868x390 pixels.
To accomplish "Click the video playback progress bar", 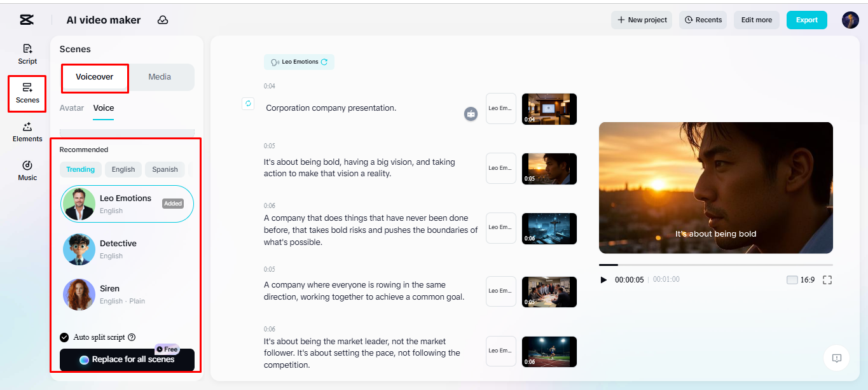I will point(715,265).
